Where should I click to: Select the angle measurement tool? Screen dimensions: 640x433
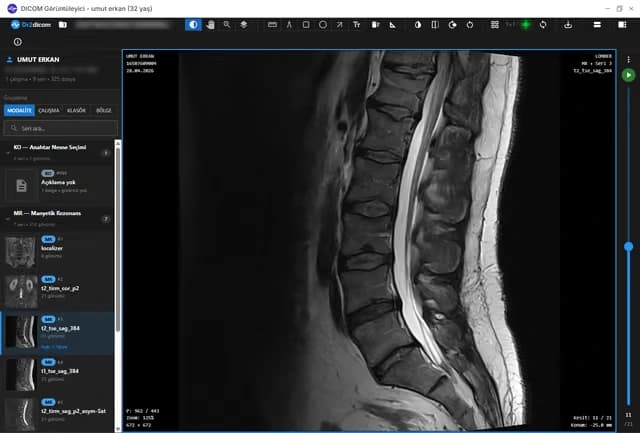coord(289,25)
